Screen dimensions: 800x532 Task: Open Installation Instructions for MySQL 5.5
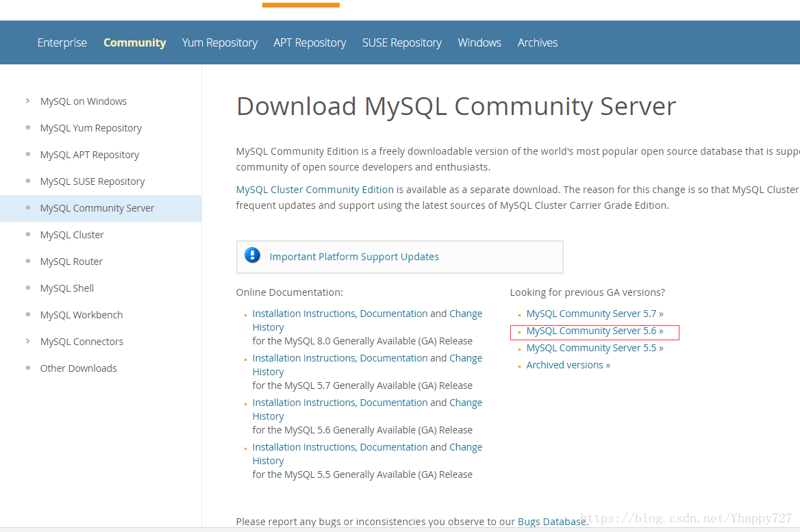click(x=304, y=447)
